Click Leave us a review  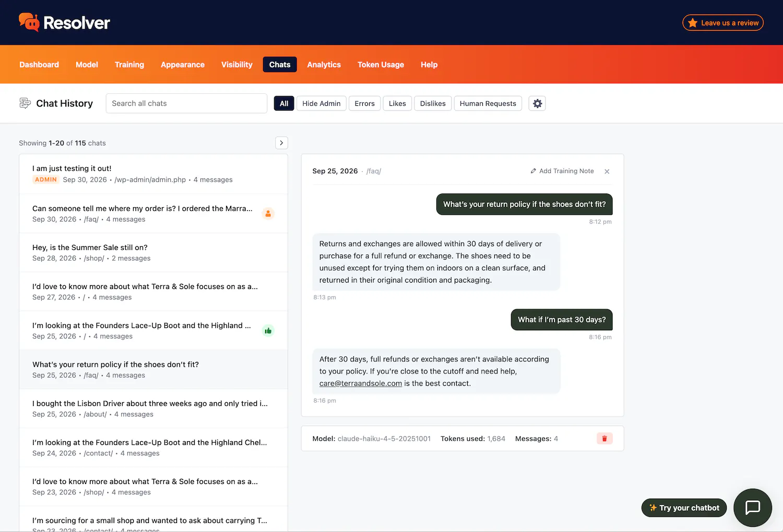(723, 23)
